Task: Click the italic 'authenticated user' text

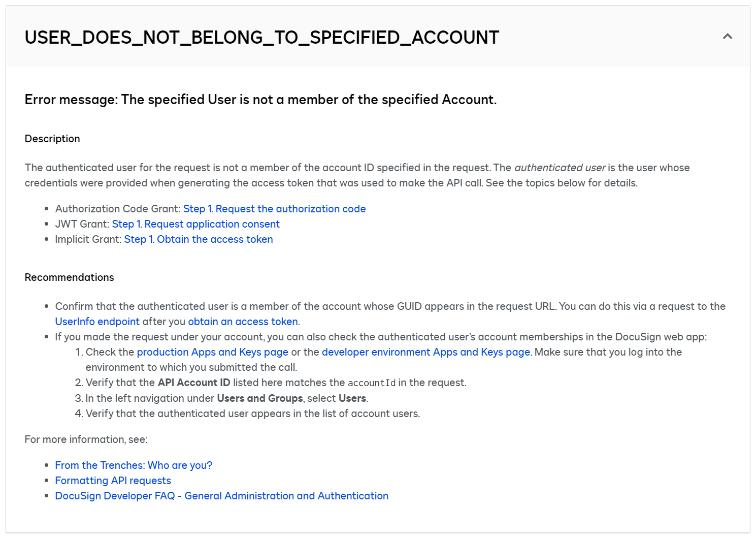Action: point(560,168)
